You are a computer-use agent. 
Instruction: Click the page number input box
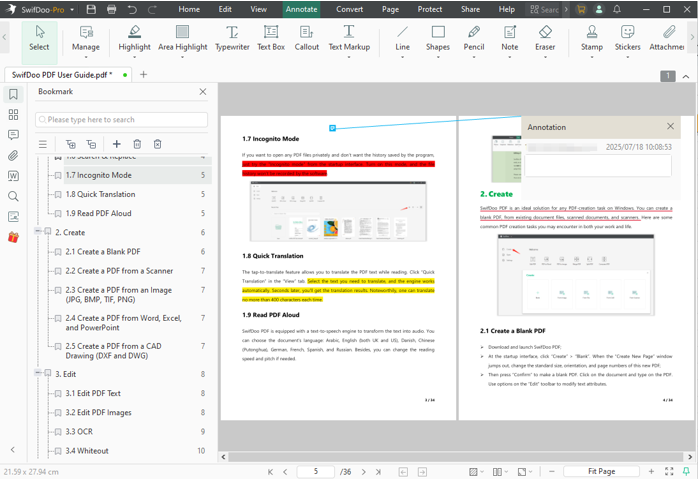coord(316,471)
